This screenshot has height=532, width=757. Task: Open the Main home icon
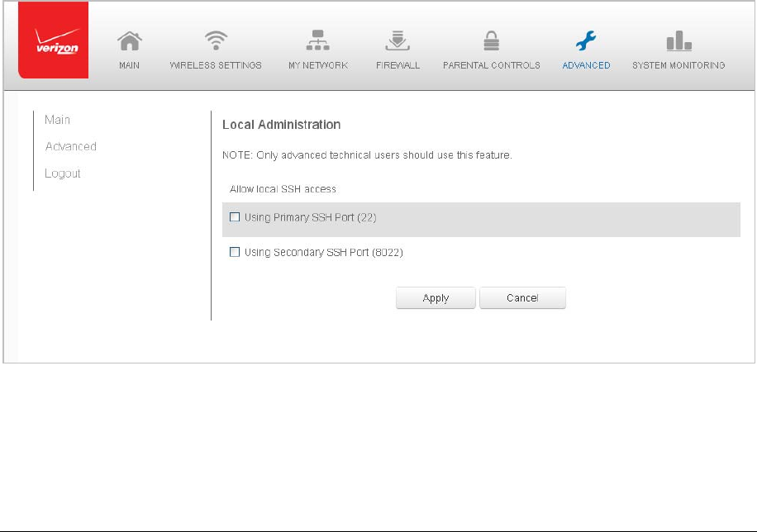tap(130, 41)
